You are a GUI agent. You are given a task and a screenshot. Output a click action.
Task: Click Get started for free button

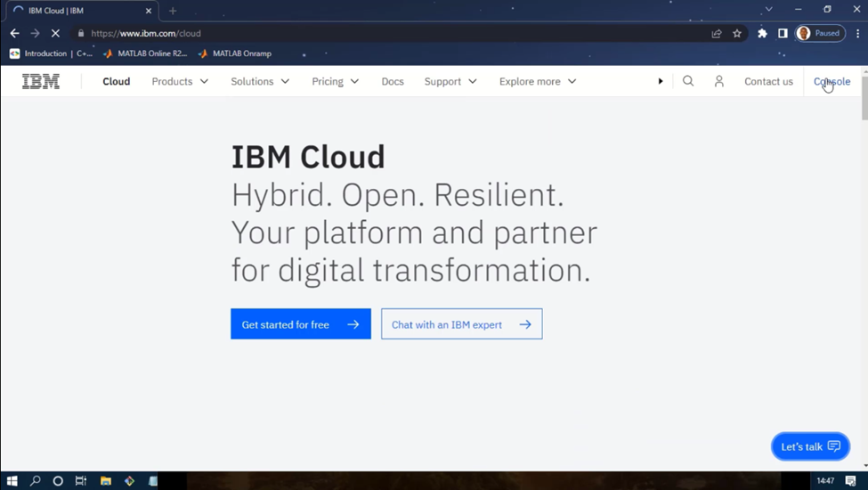pos(301,324)
